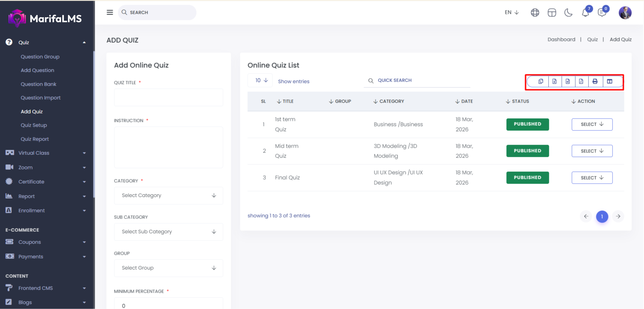This screenshot has width=644, height=309.
Task: Open Select action for Final Quiz
Action: (592, 178)
